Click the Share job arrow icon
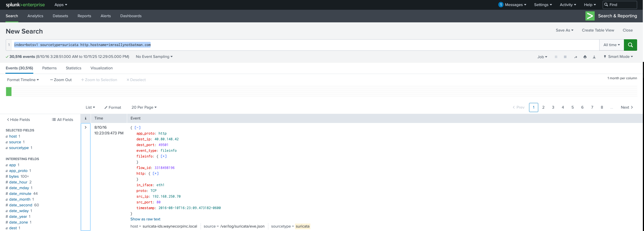 (x=575, y=57)
